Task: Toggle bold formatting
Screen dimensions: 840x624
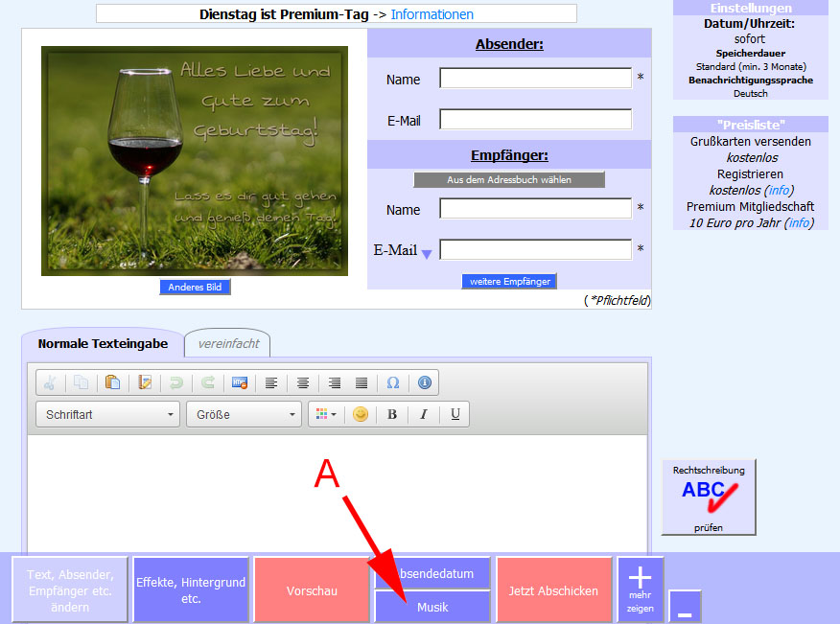Action: pyautogui.click(x=392, y=415)
